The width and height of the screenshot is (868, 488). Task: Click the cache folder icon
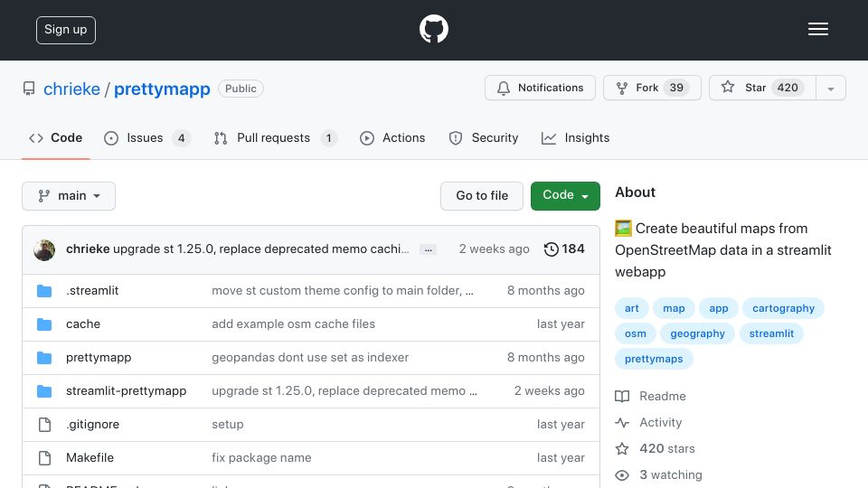coord(44,324)
